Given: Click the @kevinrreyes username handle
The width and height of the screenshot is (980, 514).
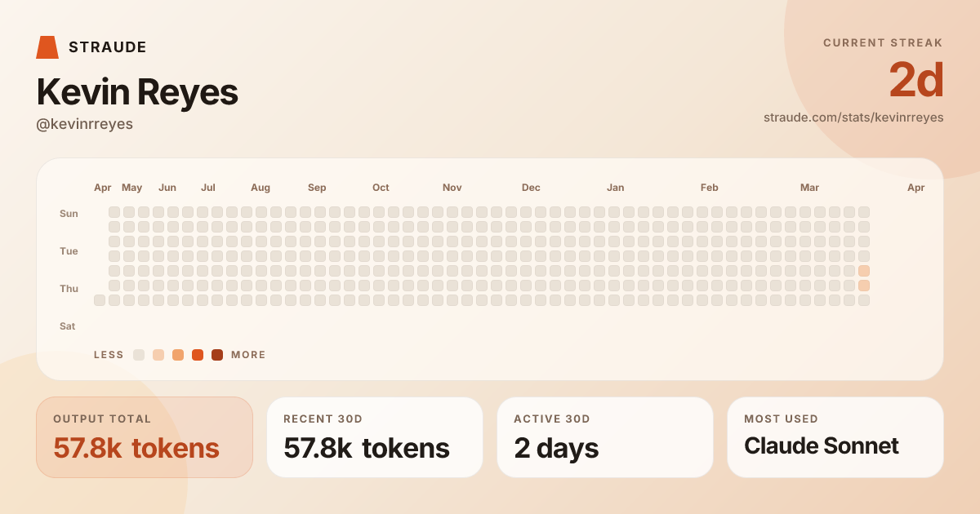Looking at the screenshot, I should pyautogui.click(x=85, y=124).
